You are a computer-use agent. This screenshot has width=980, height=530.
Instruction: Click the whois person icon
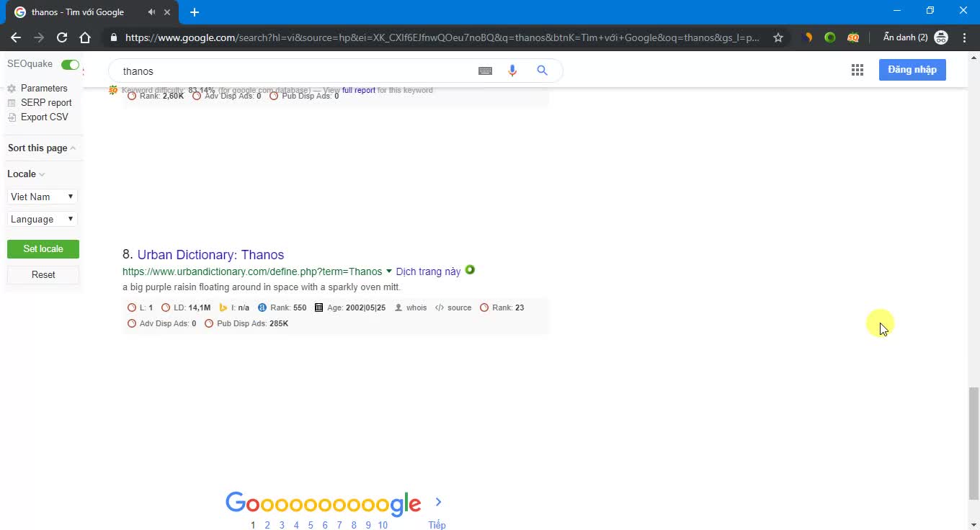(x=398, y=307)
